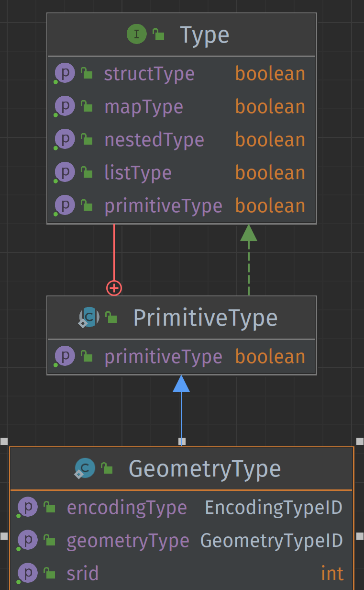Click the green dashed implements arrow

click(x=249, y=260)
